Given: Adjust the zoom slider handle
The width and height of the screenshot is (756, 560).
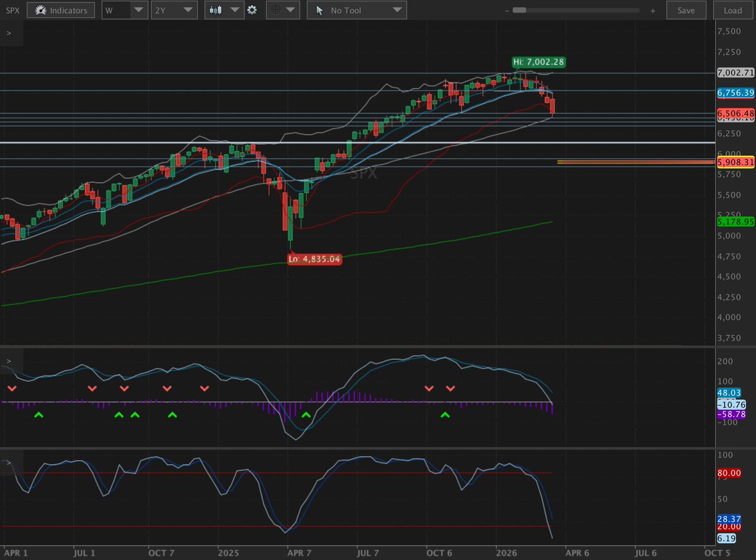Looking at the screenshot, I should [x=519, y=11].
